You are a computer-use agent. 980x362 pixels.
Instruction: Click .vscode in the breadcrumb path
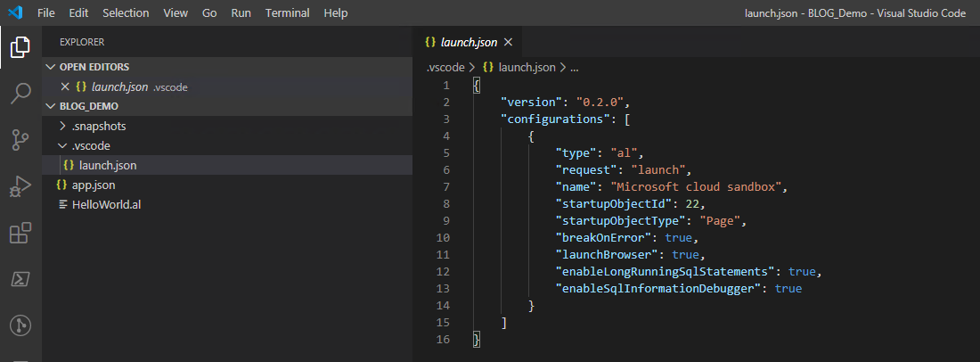[445, 67]
